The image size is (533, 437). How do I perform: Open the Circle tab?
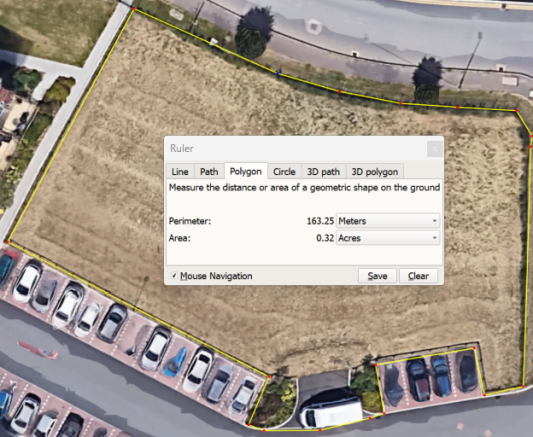(x=284, y=172)
